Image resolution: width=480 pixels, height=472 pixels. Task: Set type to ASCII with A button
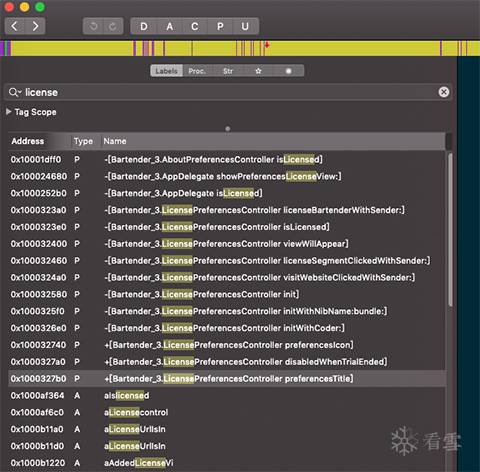tap(170, 26)
